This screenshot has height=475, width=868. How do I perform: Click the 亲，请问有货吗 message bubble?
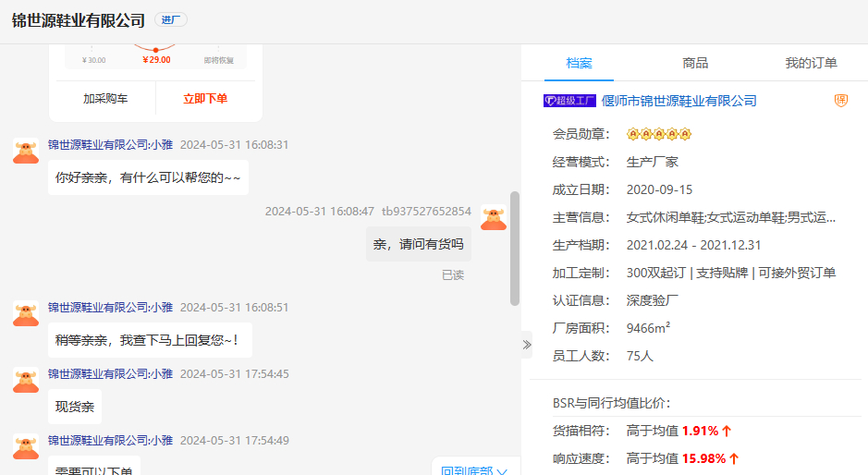pos(419,244)
